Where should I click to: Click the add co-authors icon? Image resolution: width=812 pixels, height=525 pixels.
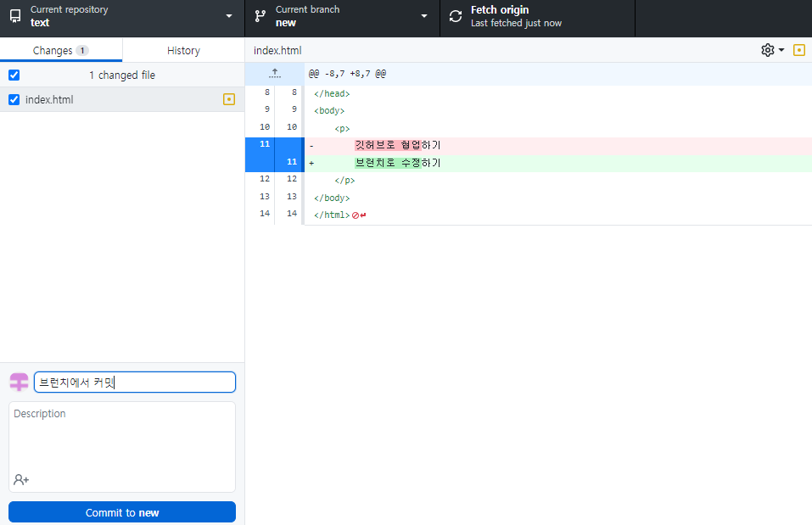click(x=21, y=480)
